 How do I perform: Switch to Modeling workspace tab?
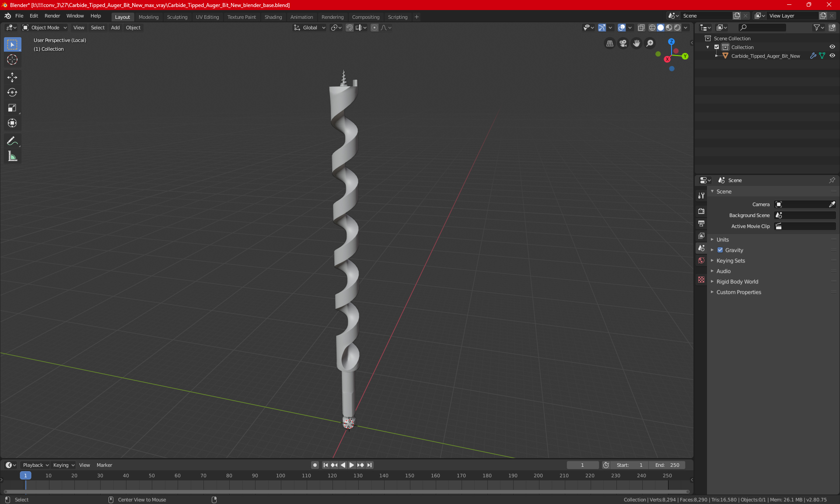tap(148, 17)
